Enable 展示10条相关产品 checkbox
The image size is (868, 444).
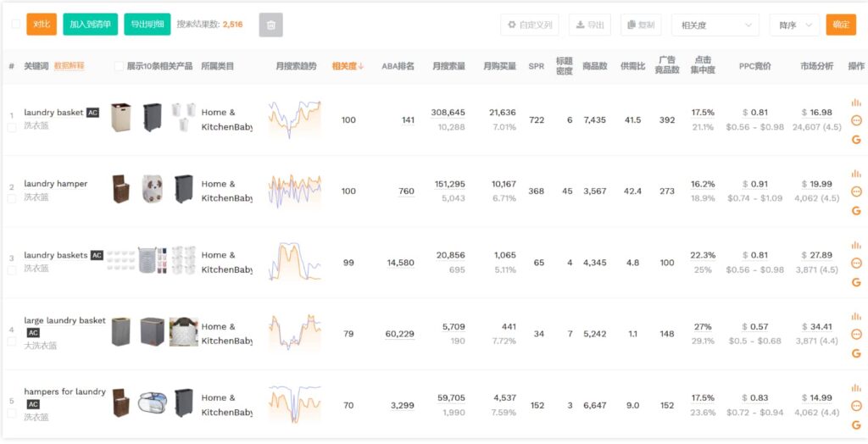(x=119, y=66)
